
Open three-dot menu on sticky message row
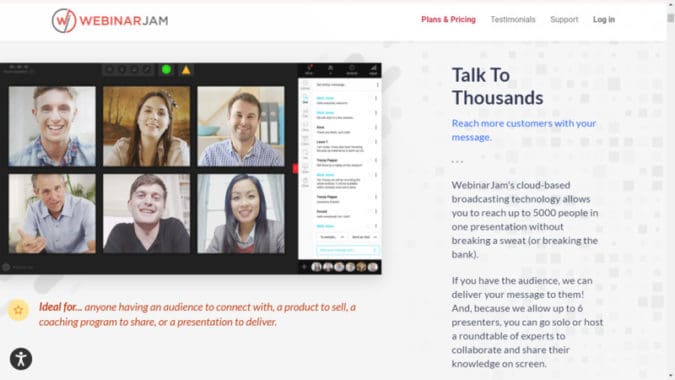coord(377,85)
